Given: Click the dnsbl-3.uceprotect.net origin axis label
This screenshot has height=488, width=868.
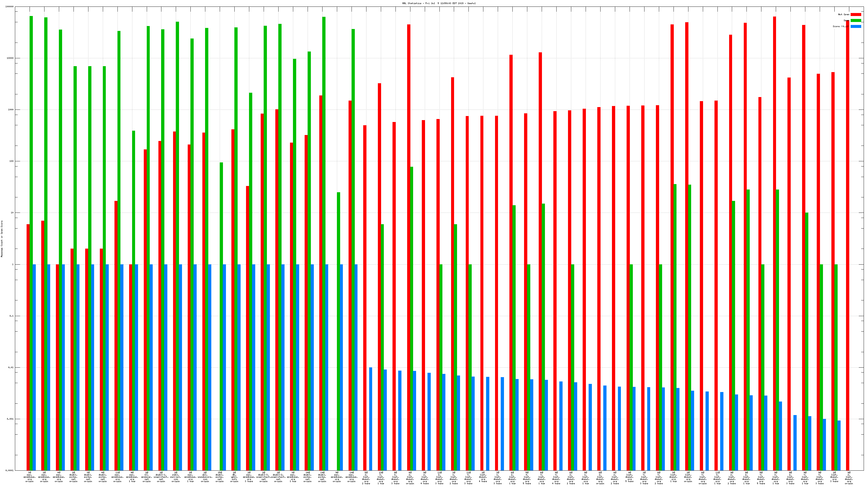Looking at the screenshot, I should 263,477.
